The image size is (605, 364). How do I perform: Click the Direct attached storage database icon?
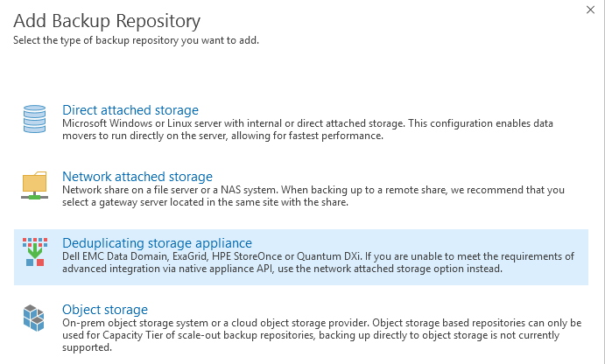[x=35, y=119]
